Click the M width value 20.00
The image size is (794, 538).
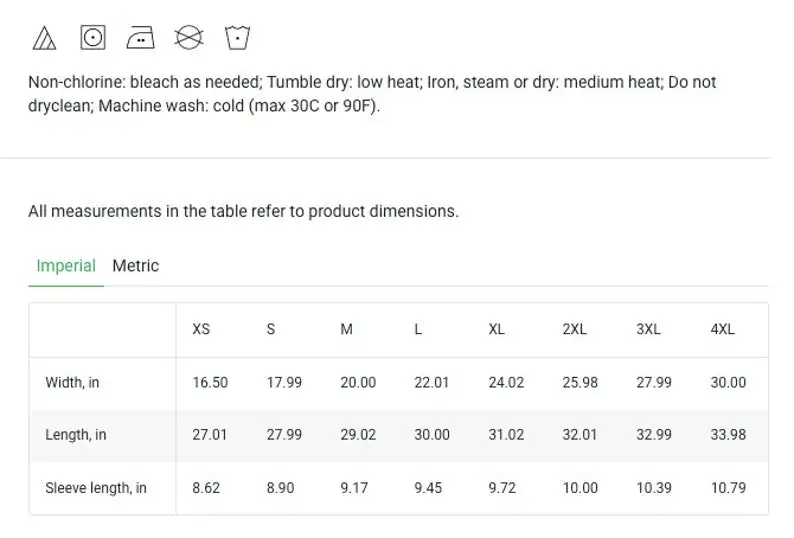click(x=358, y=382)
